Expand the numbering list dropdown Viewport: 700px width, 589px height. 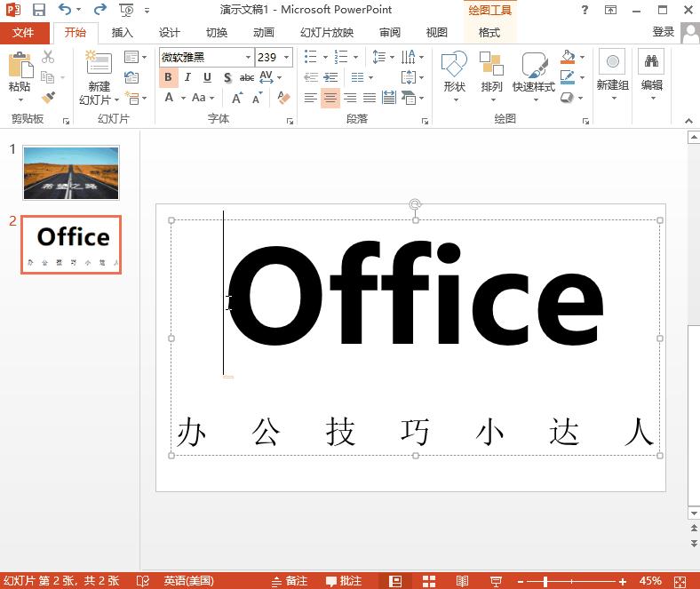pos(356,57)
